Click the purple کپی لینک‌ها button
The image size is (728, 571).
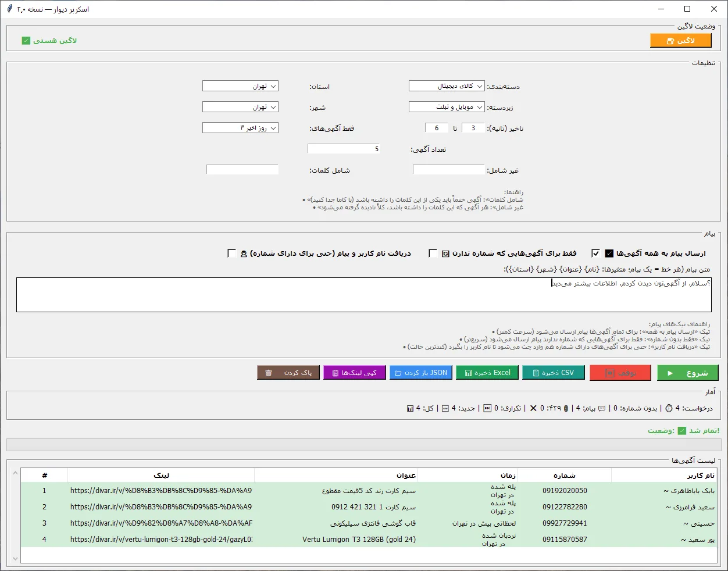(355, 373)
